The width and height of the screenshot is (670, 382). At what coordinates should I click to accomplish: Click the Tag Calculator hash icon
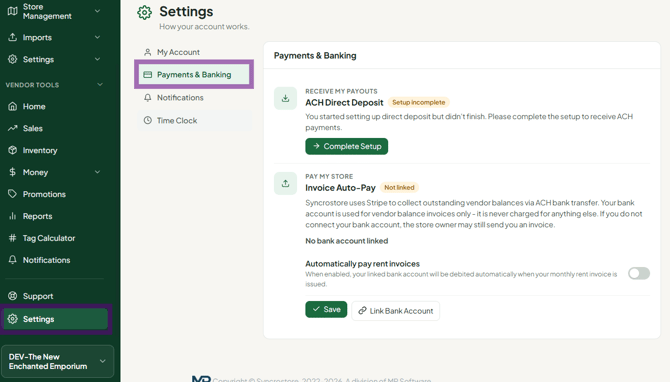(x=12, y=238)
